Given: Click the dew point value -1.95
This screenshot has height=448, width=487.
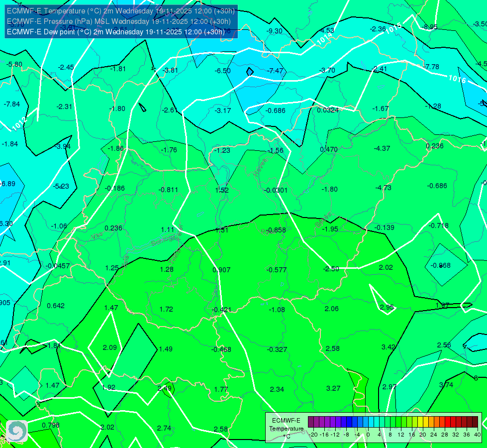Looking at the screenshot, I should [329, 229].
